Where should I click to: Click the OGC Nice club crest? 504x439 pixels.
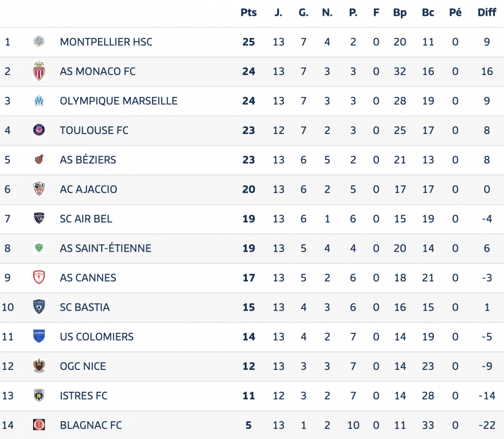(x=39, y=366)
